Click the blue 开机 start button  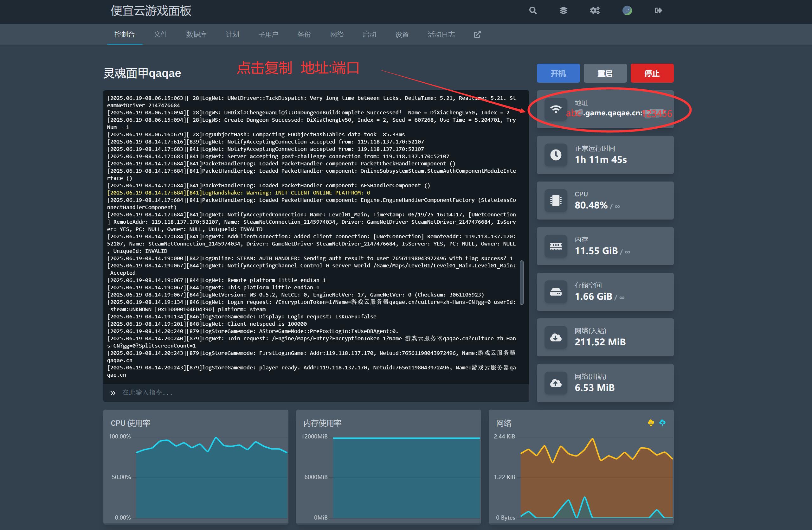pos(558,73)
